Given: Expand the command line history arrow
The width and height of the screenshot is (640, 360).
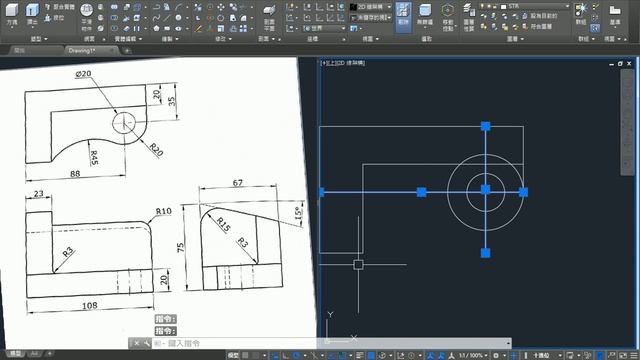Looking at the screenshot, I should coord(508,343).
